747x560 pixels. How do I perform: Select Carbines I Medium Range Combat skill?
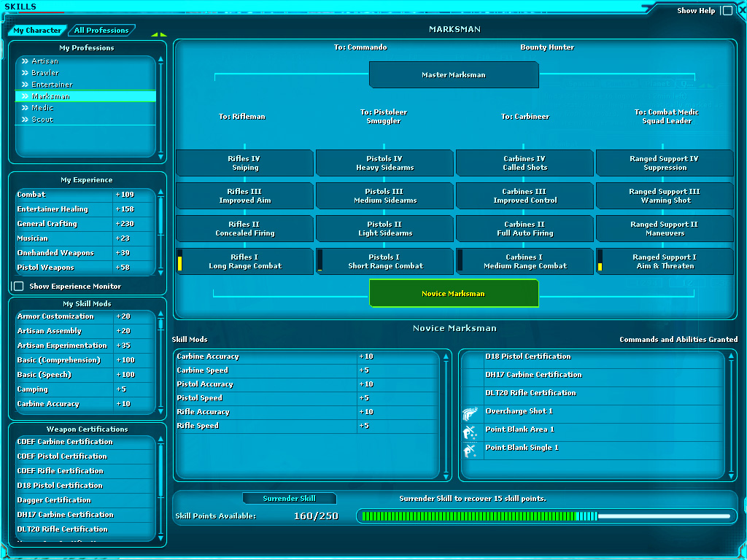pos(525,262)
